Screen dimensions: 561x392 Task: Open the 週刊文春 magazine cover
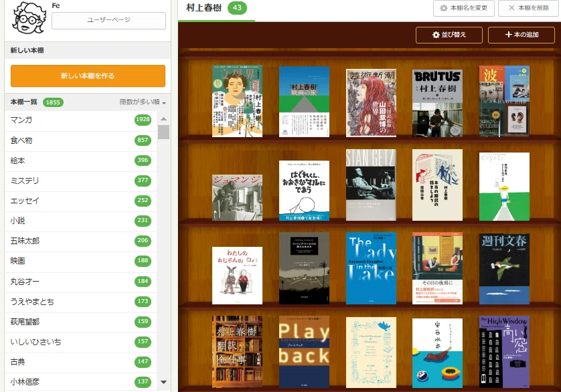tap(505, 269)
